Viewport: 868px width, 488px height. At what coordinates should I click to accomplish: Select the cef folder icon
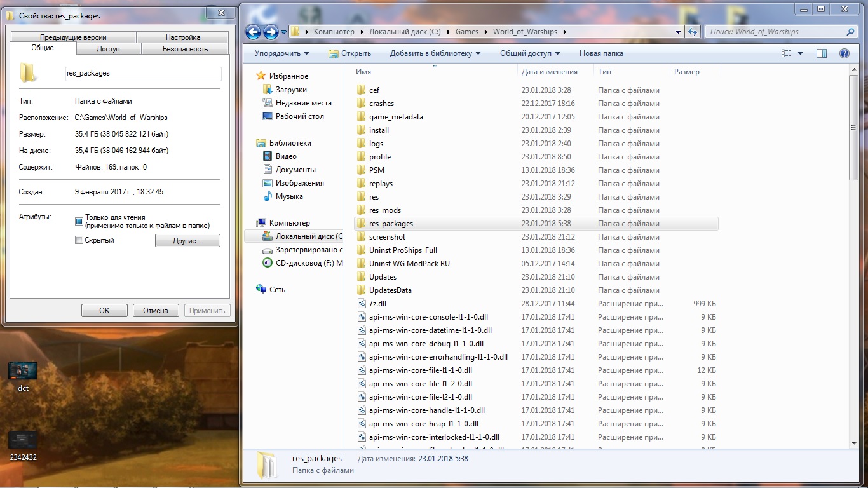click(361, 90)
